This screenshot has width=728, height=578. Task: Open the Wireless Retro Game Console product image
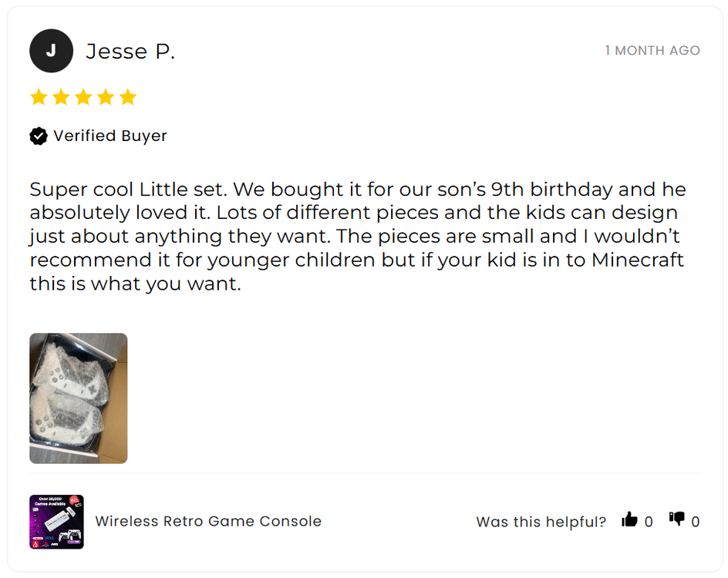point(56,522)
